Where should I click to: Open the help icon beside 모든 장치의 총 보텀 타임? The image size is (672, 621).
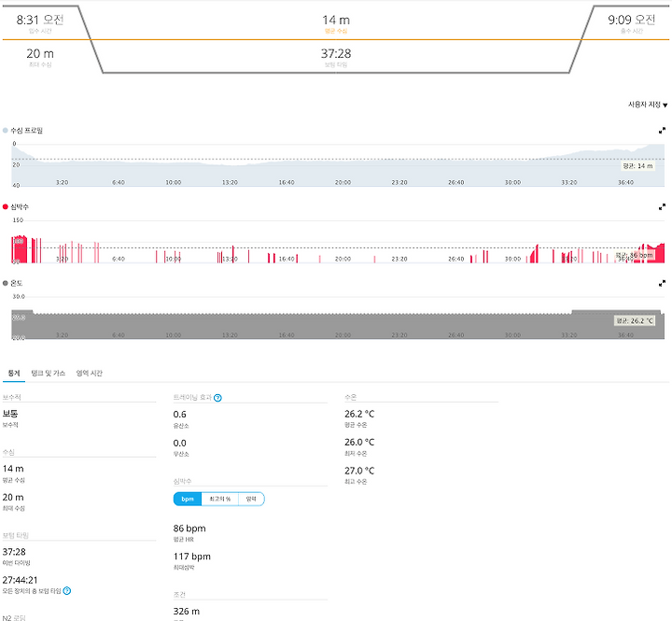67,591
